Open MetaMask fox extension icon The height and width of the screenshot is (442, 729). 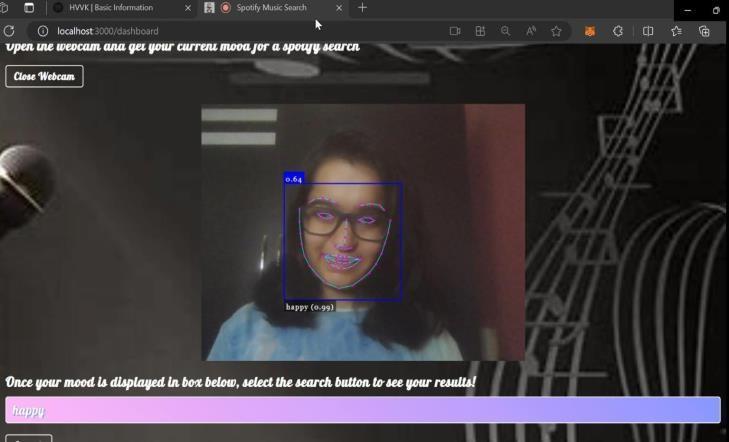click(x=590, y=31)
